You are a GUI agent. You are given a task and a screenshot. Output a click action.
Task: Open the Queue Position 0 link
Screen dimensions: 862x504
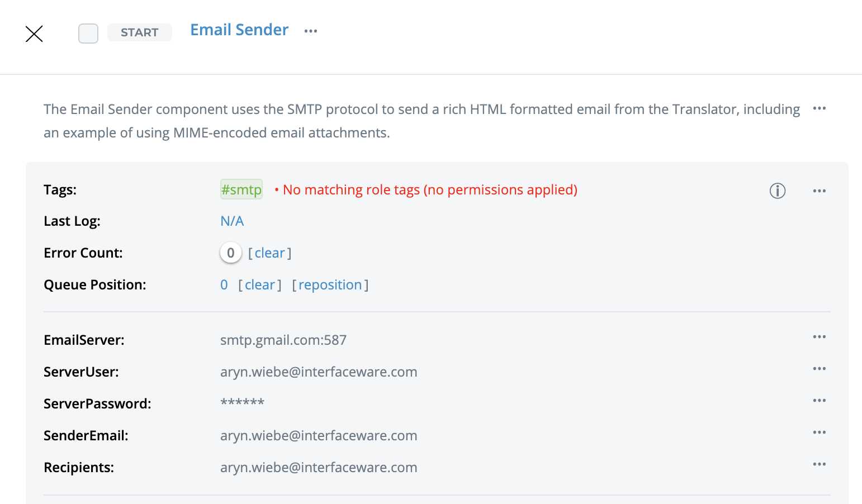tap(224, 285)
